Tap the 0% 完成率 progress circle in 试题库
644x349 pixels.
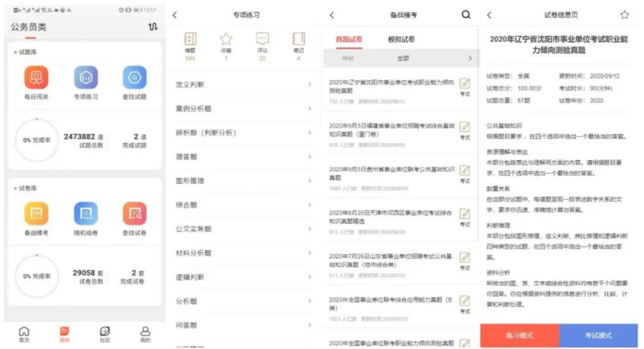coord(36,140)
